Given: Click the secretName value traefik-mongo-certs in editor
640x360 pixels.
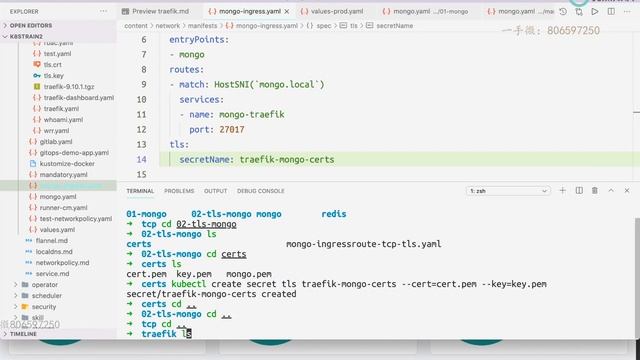Looking at the screenshot, I should 287,160.
